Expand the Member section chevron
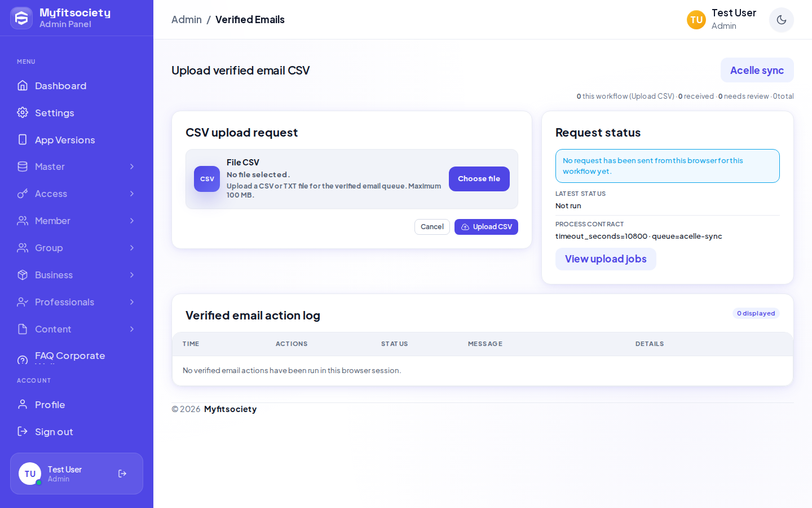This screenshot has height=508, width=812. [132, 221]
